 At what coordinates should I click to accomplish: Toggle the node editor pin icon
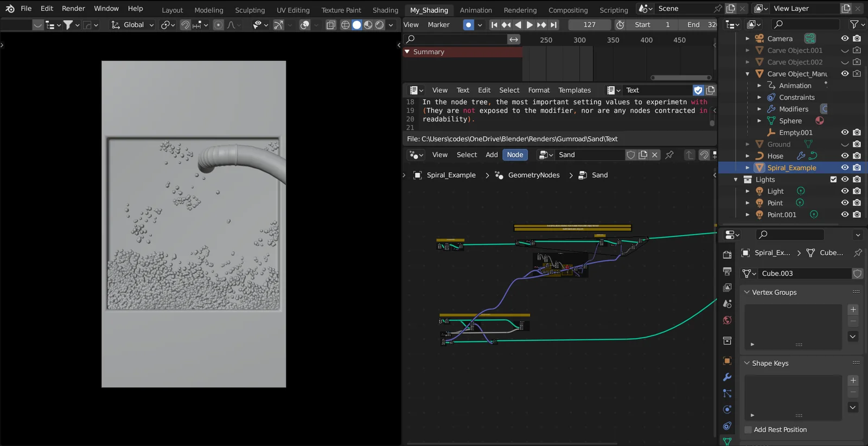pos(669,155)
